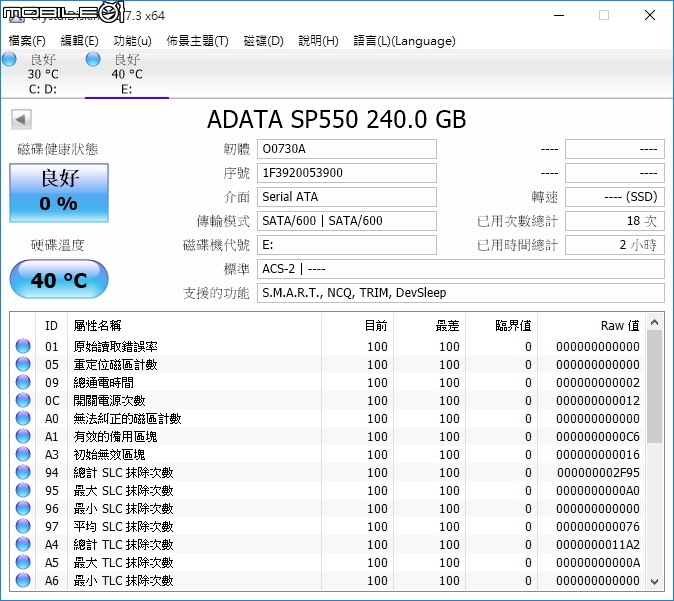Click raw value 0000000011A2
Image resolution: width=674 pixels, height=601 pixels.
(598, 545)
